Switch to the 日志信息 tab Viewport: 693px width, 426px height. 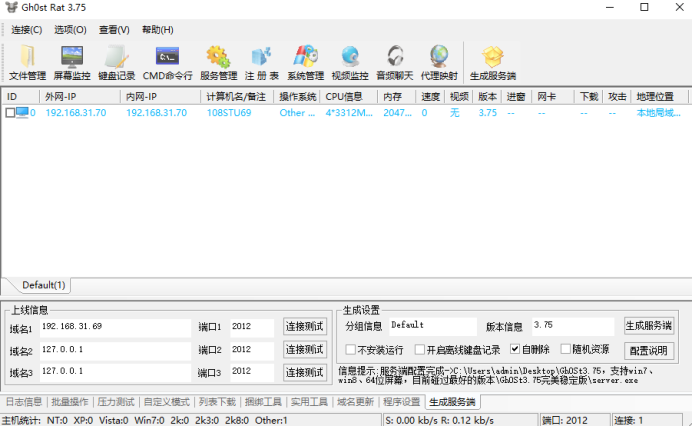23,402
